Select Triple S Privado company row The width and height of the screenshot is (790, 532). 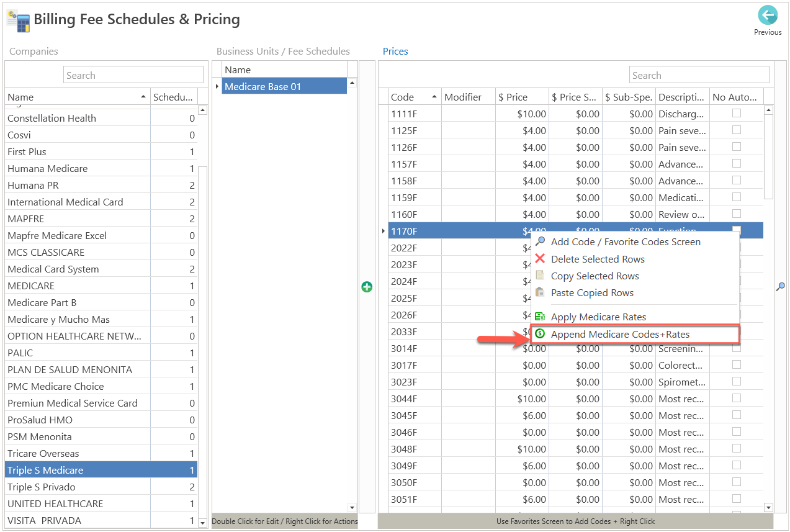tap(101, 487)
